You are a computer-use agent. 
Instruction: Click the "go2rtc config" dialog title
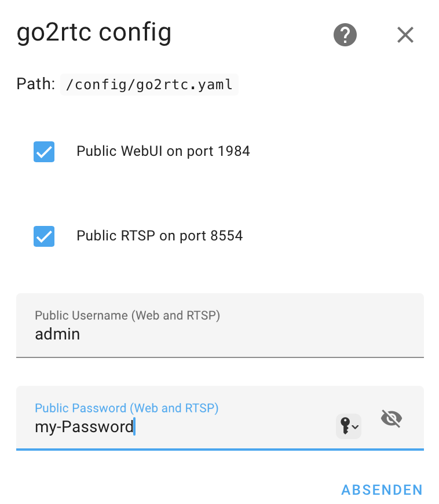(94, 34)
